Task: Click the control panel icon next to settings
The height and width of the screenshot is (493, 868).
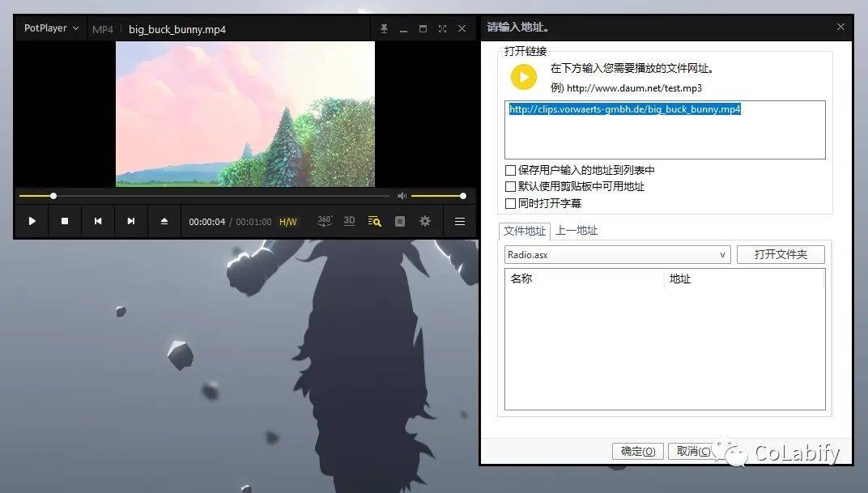Action: tap(399, 220)
